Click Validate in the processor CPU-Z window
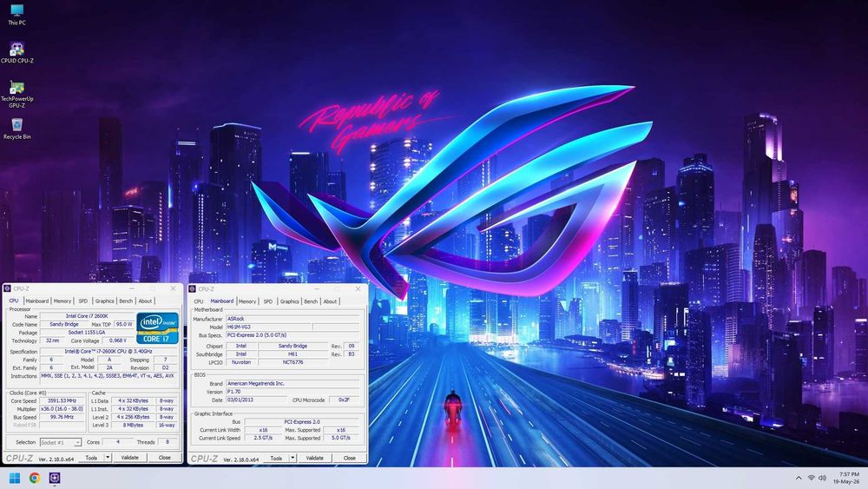This screenshot has height=489, width=868. [130, 458]
